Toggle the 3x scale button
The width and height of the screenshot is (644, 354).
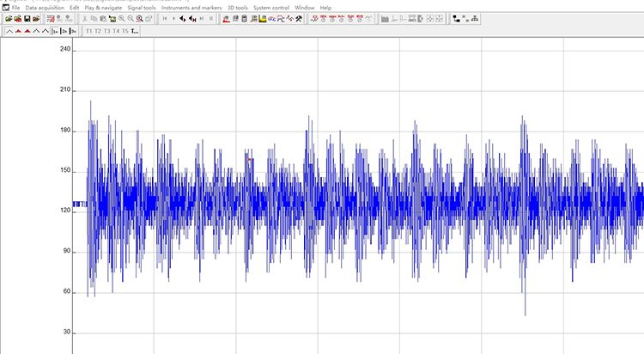click(74, 31)
